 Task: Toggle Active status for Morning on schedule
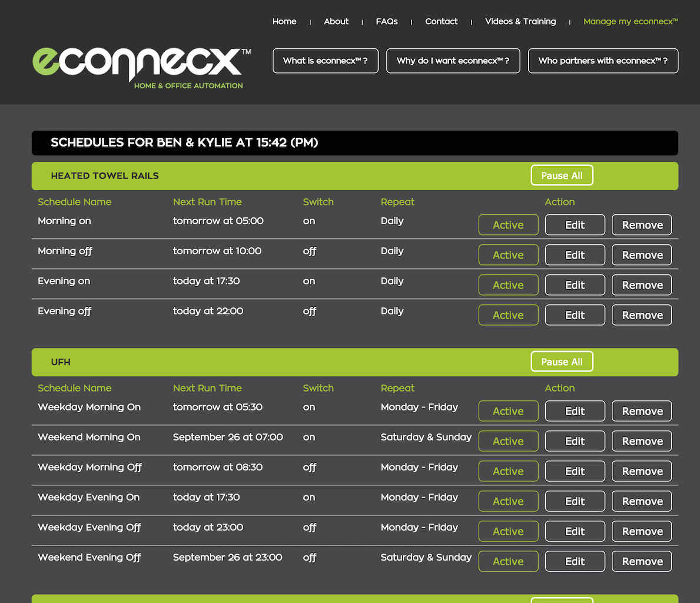508,225
